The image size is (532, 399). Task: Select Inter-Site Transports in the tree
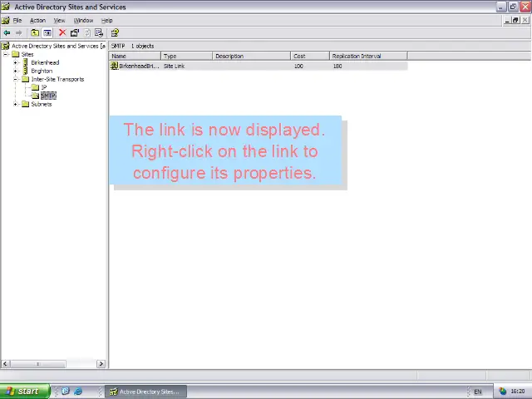pos(57,79)
